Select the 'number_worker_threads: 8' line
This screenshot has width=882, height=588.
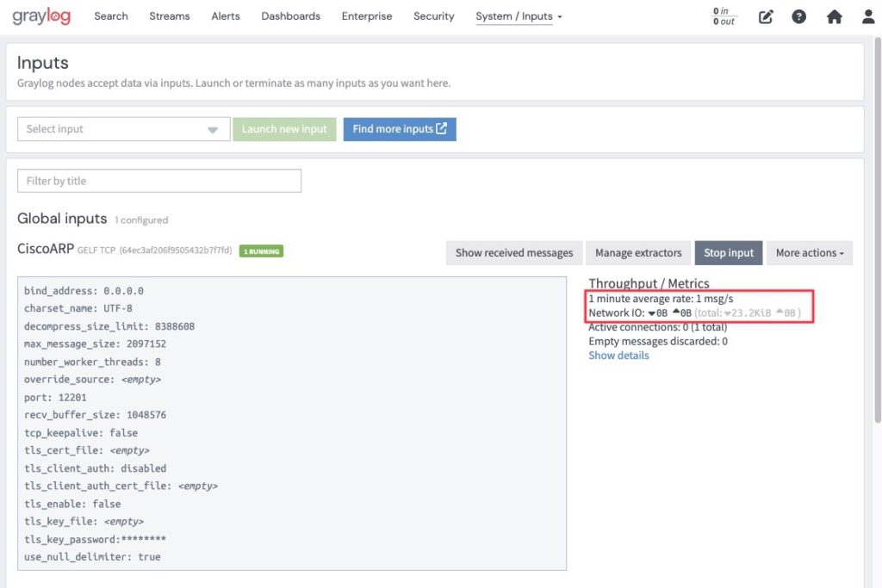[92, 362]
